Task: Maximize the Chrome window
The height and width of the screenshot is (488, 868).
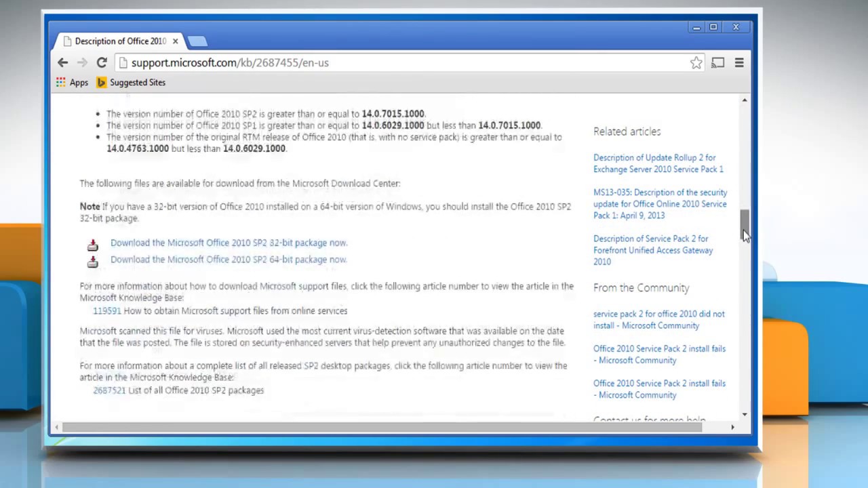Action: click(713, 27)
